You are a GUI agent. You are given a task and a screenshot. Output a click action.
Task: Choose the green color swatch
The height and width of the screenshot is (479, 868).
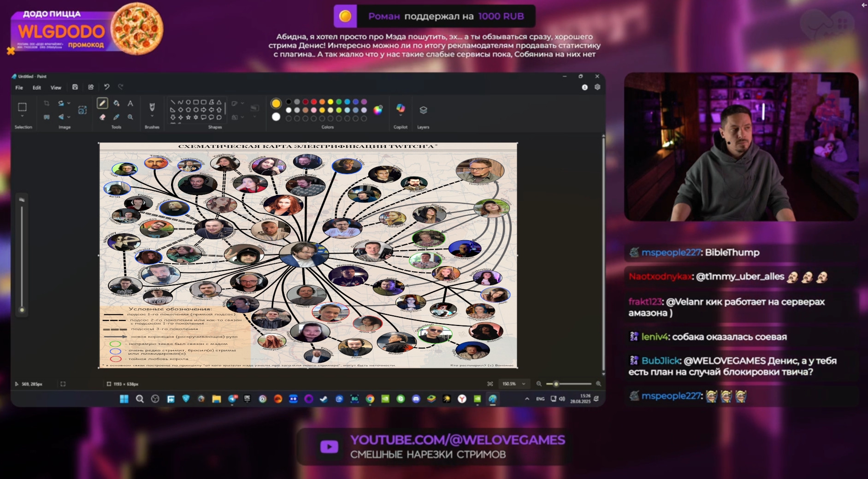coord(338,102)
